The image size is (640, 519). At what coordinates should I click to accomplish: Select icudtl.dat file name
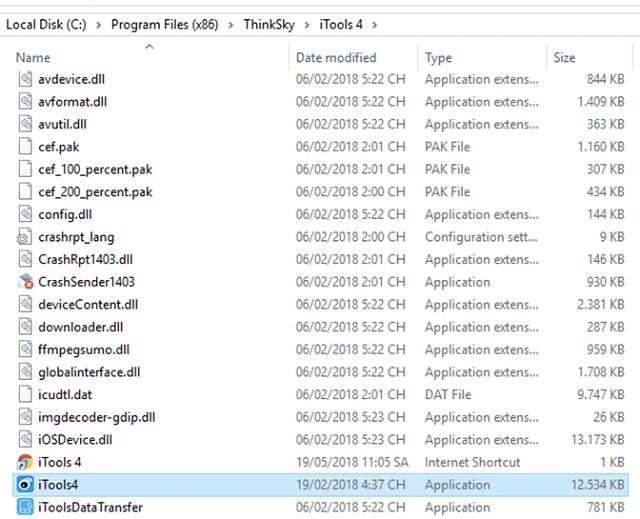click(65, 394)
